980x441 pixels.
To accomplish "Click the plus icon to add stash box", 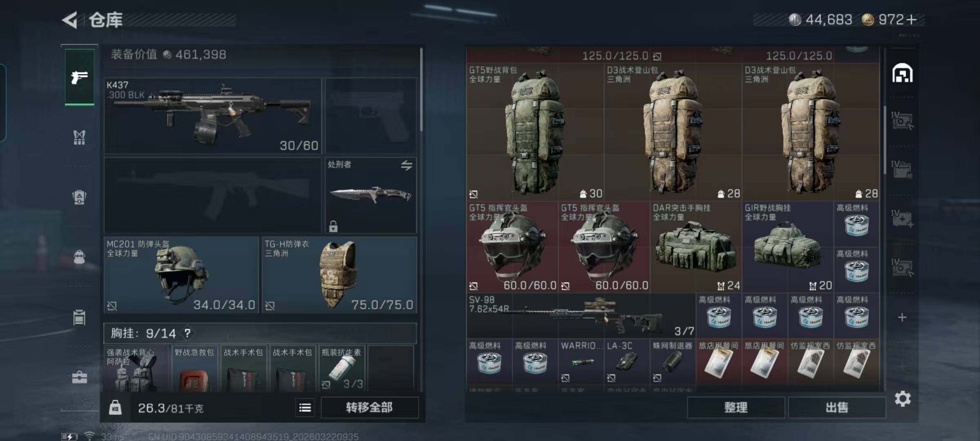I will 902,317.
